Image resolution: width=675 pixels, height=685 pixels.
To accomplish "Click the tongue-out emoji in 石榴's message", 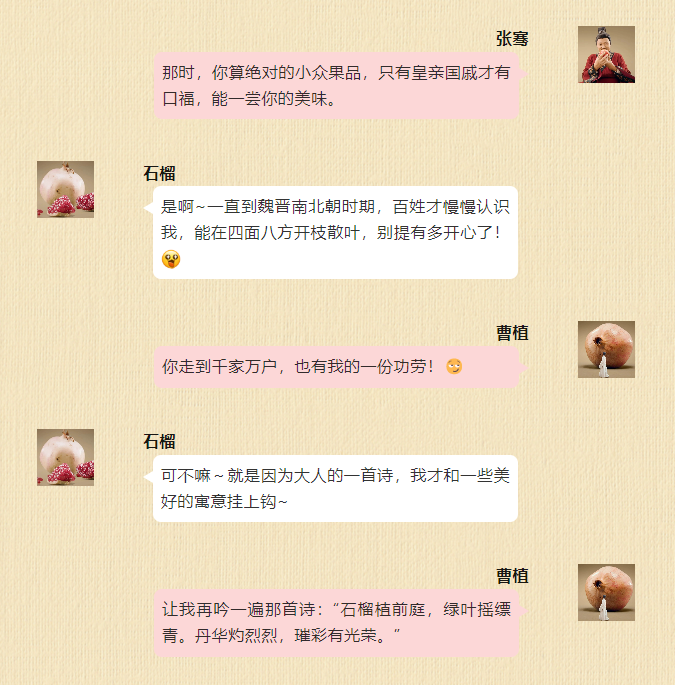I will click(171, 259).
